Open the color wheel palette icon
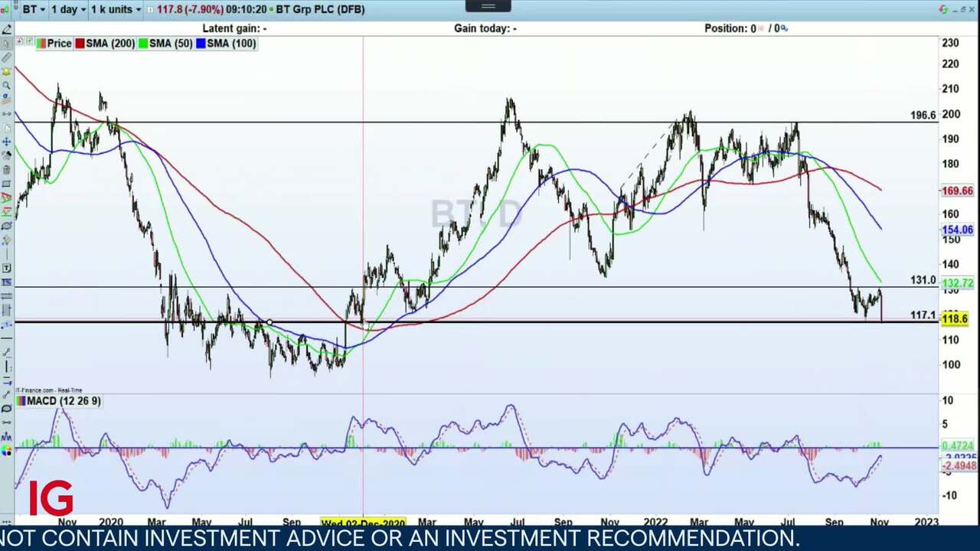Image resolution: width=980 pixels, height=551 pixels. (x=6, y=451)
